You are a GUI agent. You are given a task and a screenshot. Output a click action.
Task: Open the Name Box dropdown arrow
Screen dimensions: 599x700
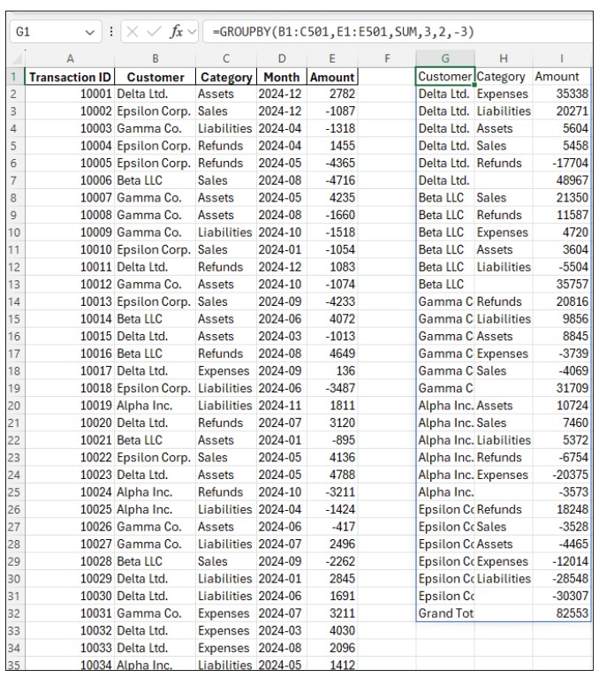(87, 32)
